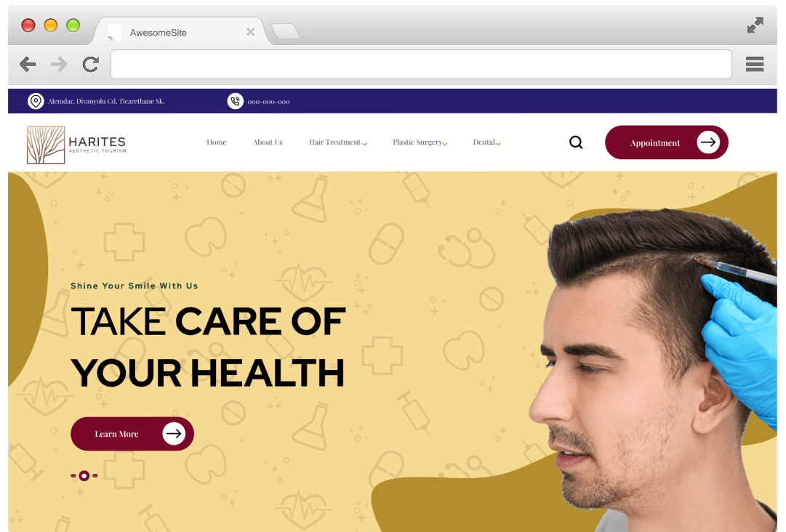Select the active middle slider dot
The image size is (786, 532).
pyautogui.click(x=84, y=476)
